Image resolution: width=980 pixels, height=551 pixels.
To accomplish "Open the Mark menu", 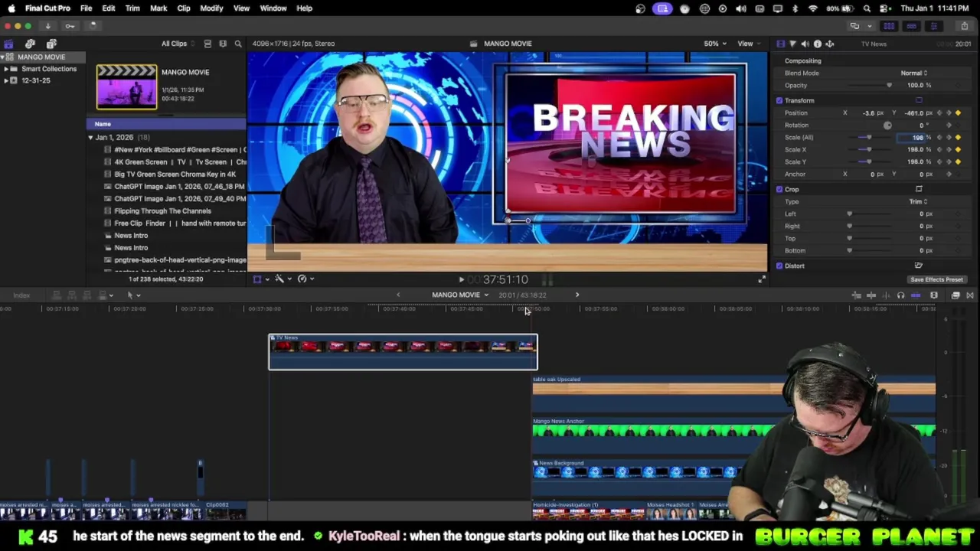I will (158, 8).
